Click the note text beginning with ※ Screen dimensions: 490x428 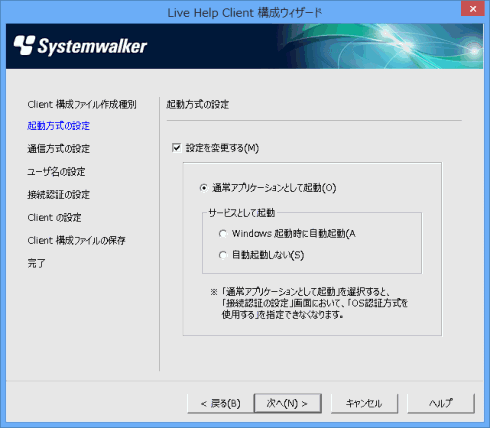[x=309, y=303]
